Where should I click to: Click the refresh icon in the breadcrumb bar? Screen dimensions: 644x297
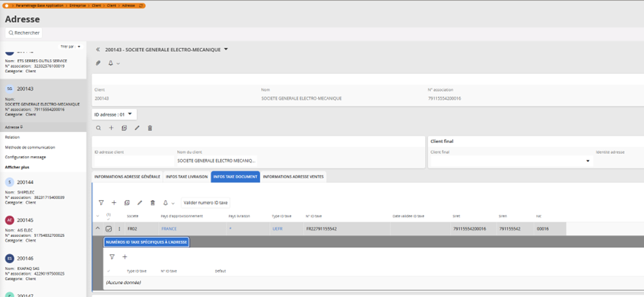tap(142, 6)
